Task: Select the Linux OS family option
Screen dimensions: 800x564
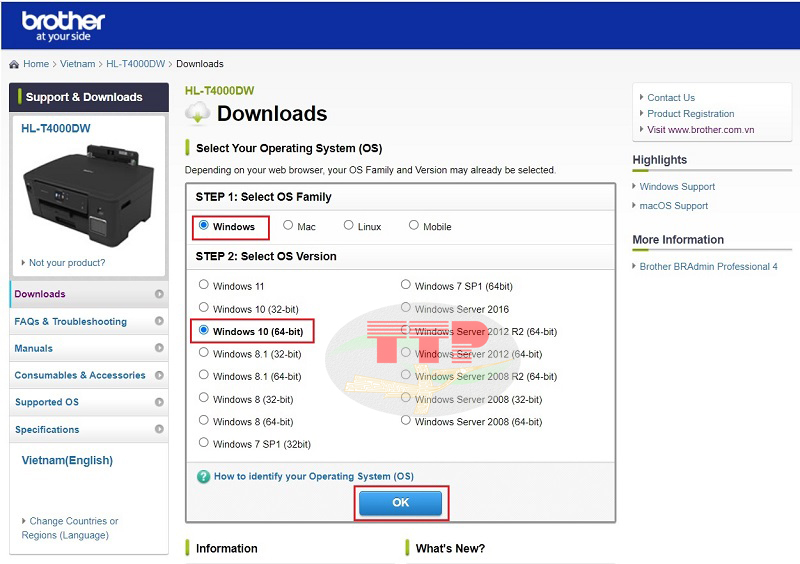Action: pyautogui.click(x=348, y=225)
